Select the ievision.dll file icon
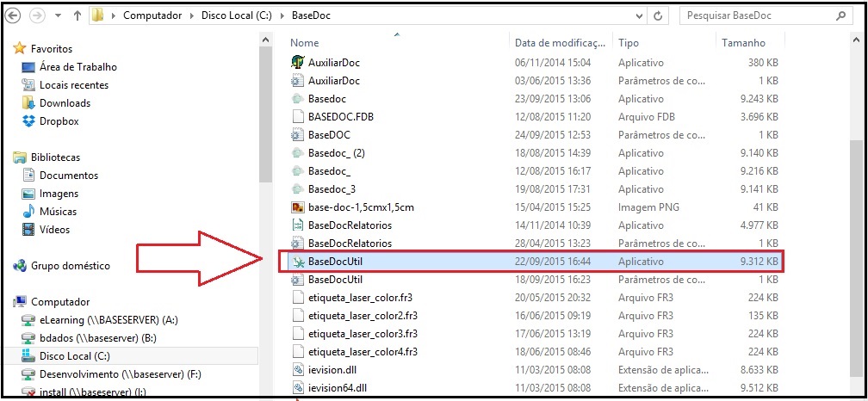The width and height of the screenshot is (868, 401). [298, 370]
